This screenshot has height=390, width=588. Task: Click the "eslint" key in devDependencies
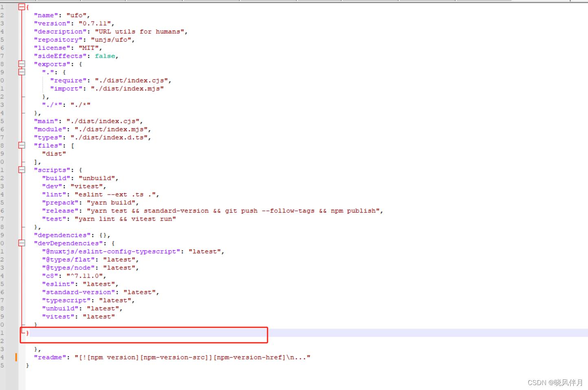pyautogui.click(x=58, y=284)
